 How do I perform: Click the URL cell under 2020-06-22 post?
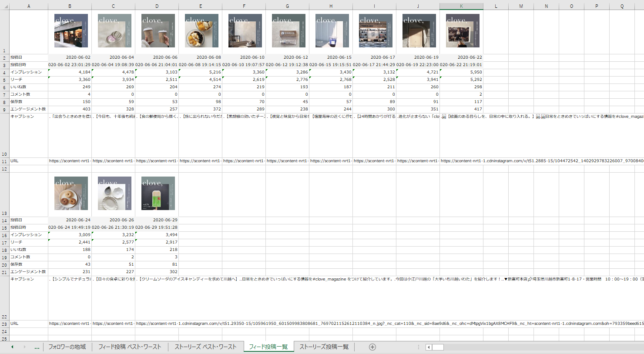[x=461, y=161]
